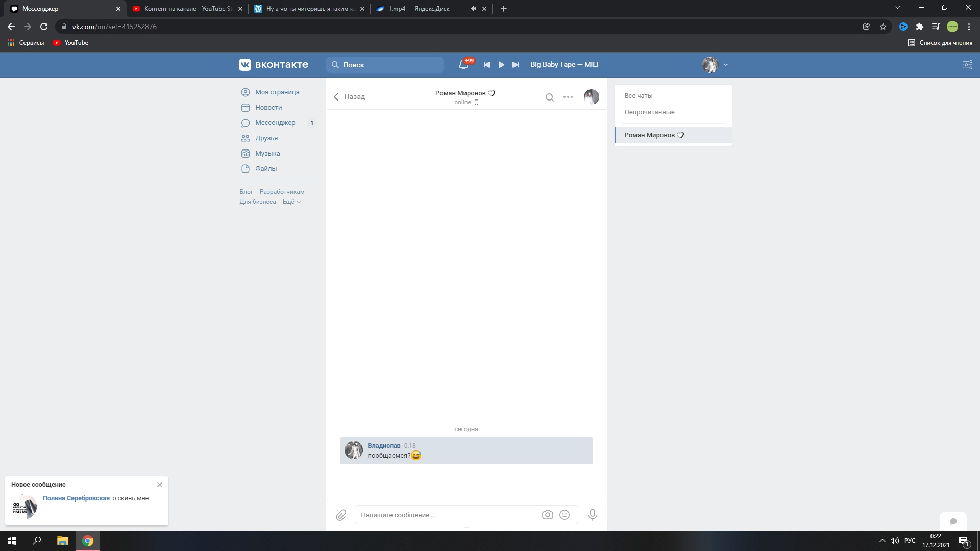Dismiss the Новое сообщение notification popup
Screen dimensions: 980x551
click(160, 485)
